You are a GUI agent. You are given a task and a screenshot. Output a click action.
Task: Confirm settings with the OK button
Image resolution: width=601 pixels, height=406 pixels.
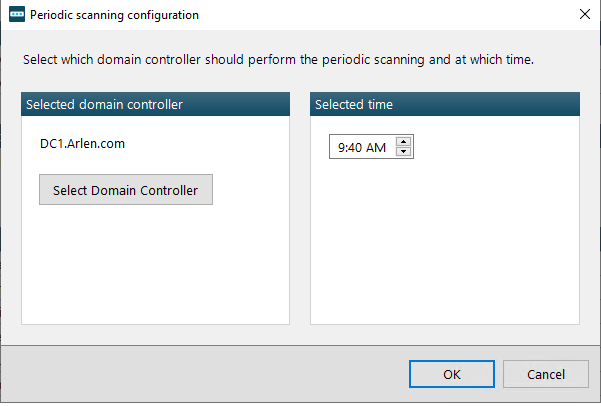pos(452,374)
